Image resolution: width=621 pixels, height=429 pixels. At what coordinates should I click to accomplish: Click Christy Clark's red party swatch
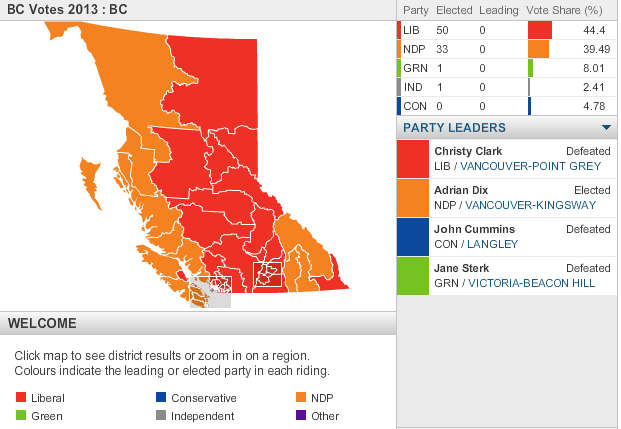(x=412, y=159)
